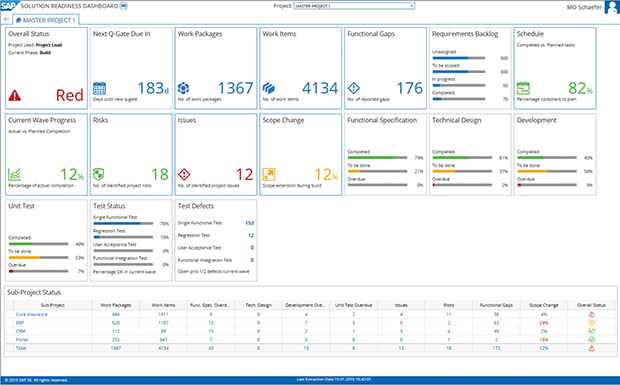The width and height of the screenshot is (620, 385).
Task: Click the 82% schedule value
Action: (580, 88)
